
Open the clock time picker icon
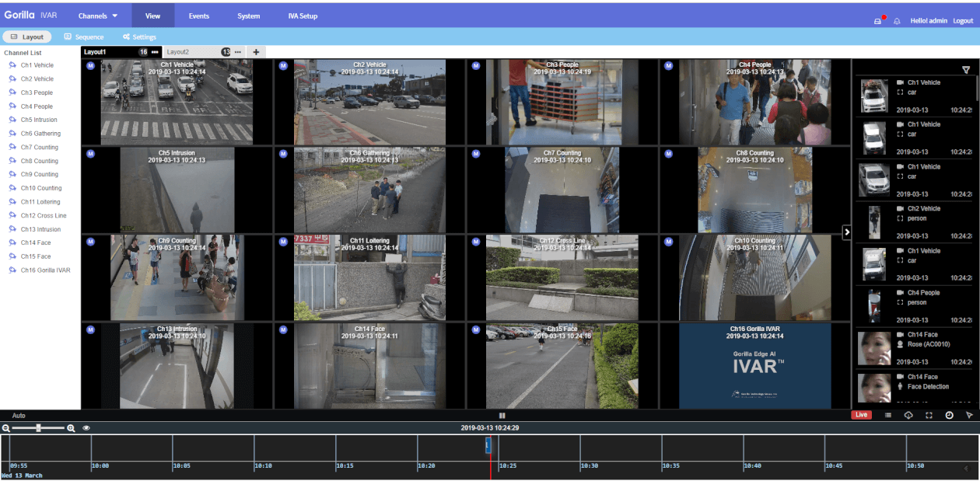949,416
